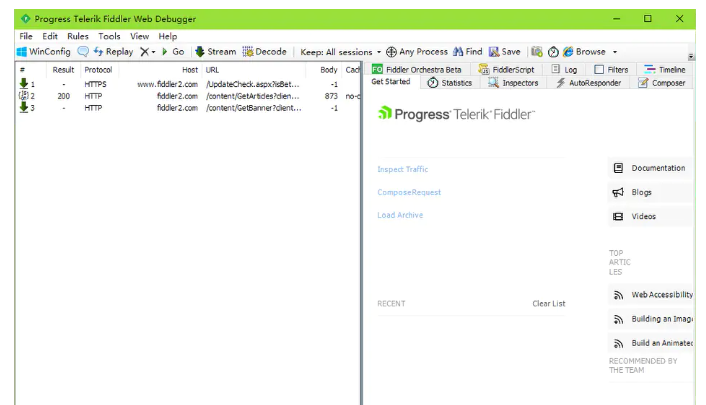Click the 873 body size cell
Viewport: 706px width, 405px height.
pyautogui.click(x=331, y=96)
